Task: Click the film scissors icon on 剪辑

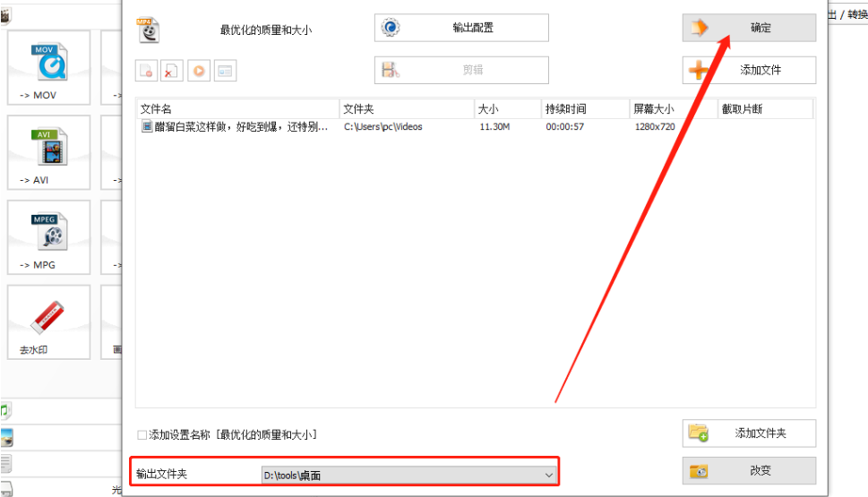Action: click(391, 70)
